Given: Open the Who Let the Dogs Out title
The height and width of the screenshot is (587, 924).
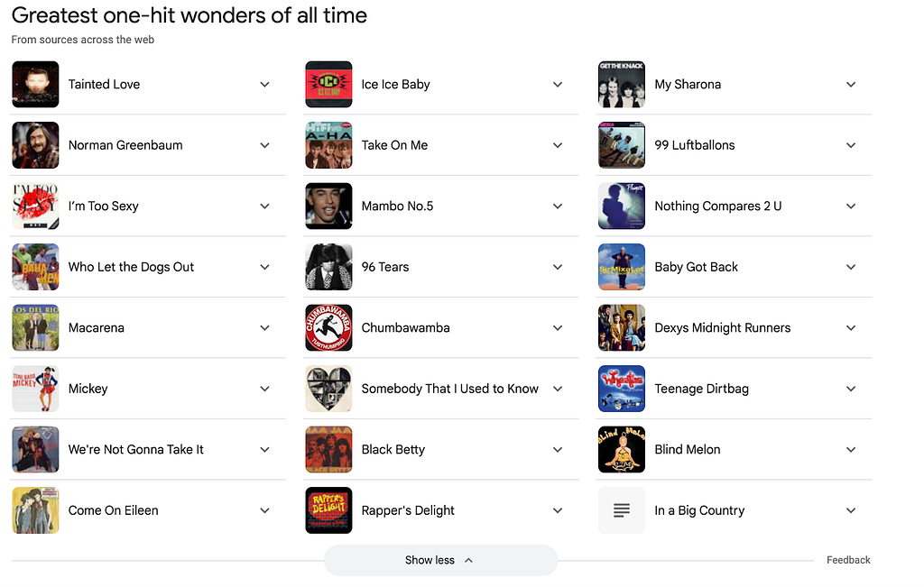Looking at the screenshot, I should click(x=131, y=267).
